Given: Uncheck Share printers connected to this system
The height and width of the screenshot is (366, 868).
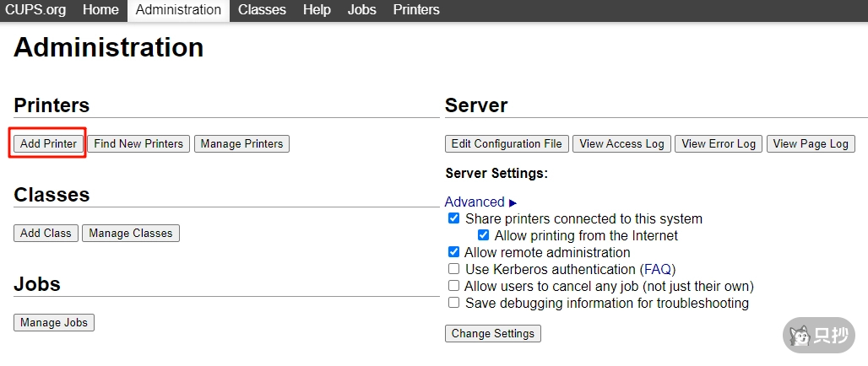Looking at the screenshot, I should pyautogui.click(x=454, y=219).
